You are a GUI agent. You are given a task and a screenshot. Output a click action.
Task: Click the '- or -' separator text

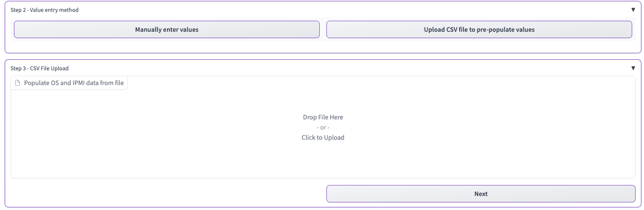[323, 127]
